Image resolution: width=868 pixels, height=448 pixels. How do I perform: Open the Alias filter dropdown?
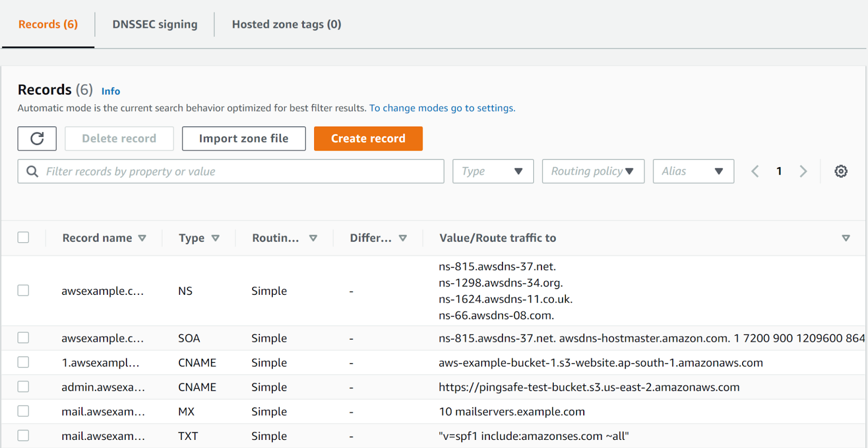point(693,172)
